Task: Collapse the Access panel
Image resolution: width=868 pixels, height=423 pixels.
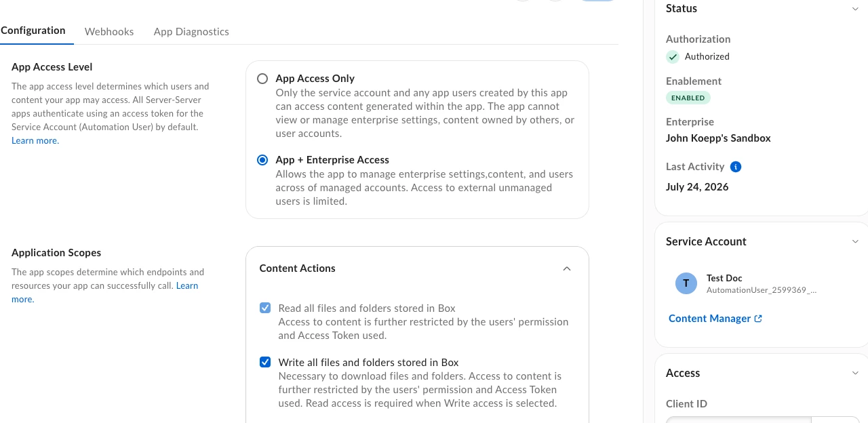Action: click(x=855, y=373)
